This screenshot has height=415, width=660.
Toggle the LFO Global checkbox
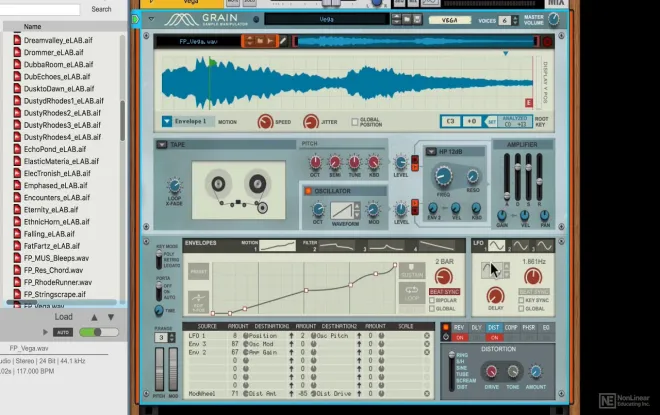pyautogui.click(x=521, y=309)
